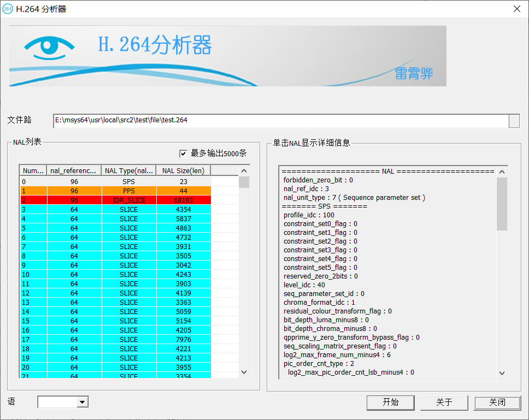Click the nal_reference column header
This screenshot has width=529, height=420.
73,170
